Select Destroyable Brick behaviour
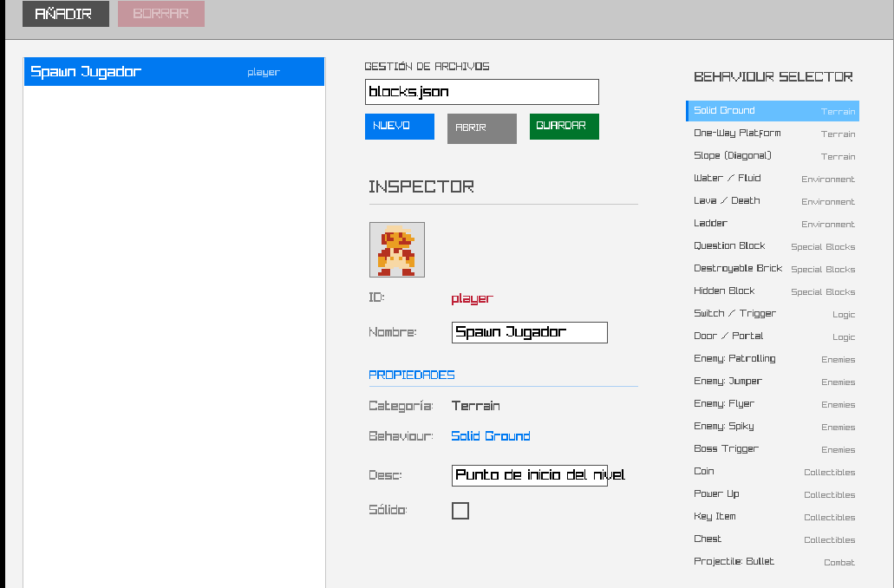The height and width of the screenshot is (588, 894). click(773, 269)
